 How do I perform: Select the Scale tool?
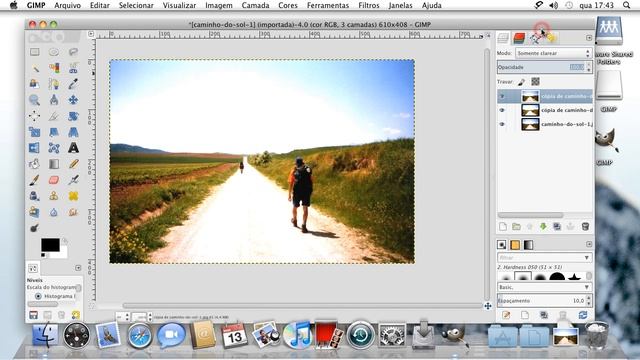coord(35,131)
